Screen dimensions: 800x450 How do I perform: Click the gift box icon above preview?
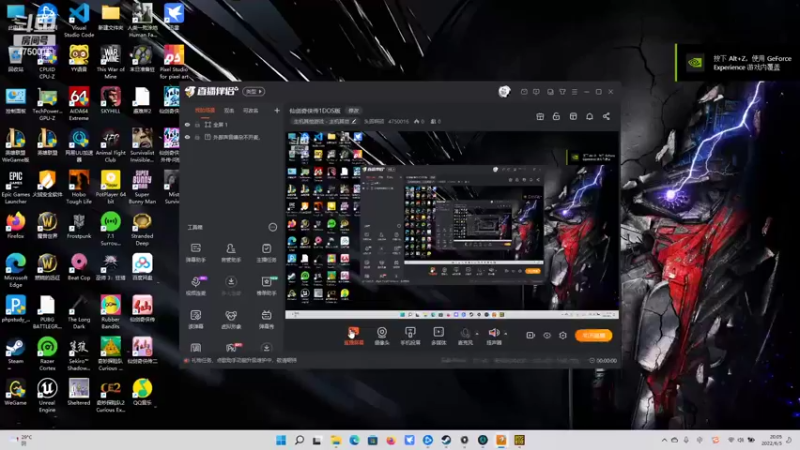click(540, 116)
